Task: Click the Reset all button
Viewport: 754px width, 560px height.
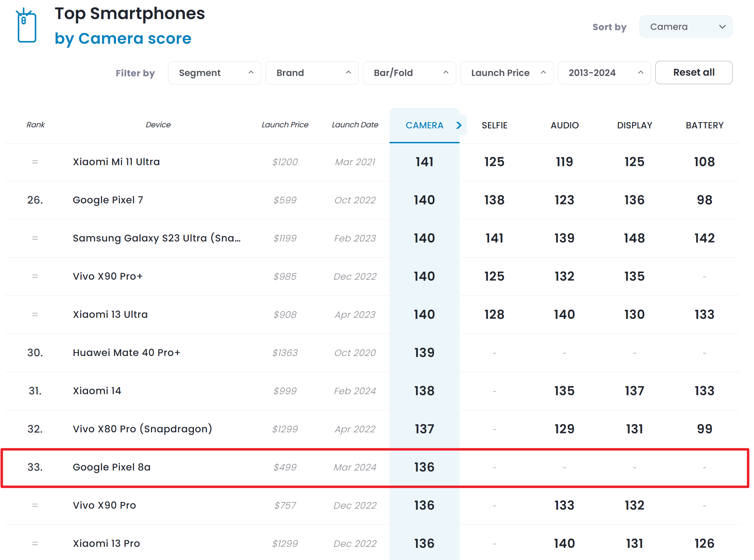Action: click(x=694, y=73)
